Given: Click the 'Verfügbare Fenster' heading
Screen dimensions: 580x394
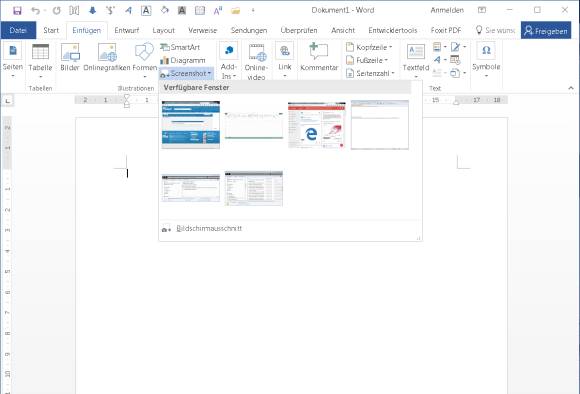Looking at the screenshot, I should (x=196, y=88).
